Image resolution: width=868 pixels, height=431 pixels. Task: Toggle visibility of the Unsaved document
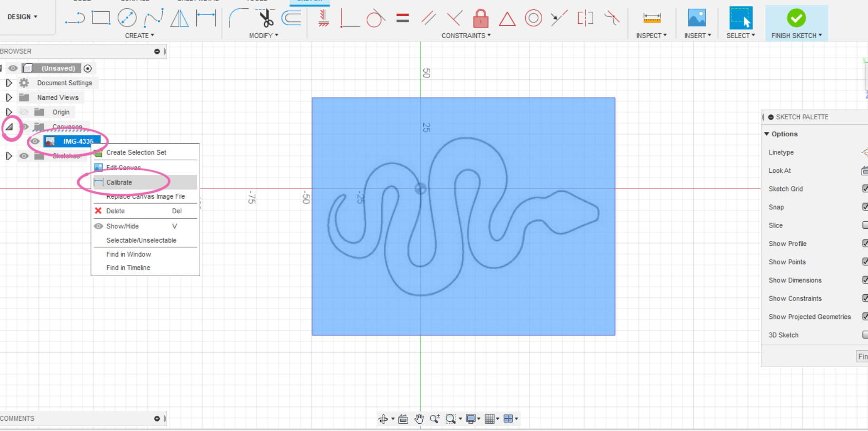point(13,68)
